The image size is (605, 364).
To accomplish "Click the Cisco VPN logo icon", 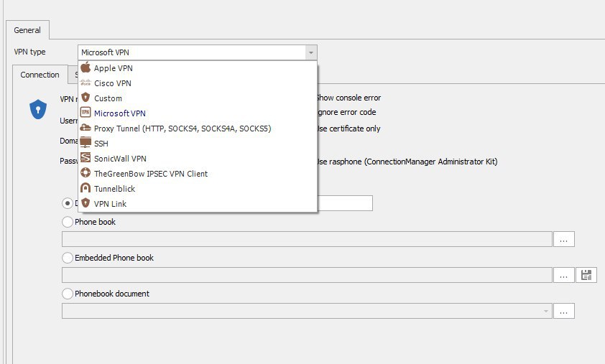I will click(86, 83).
